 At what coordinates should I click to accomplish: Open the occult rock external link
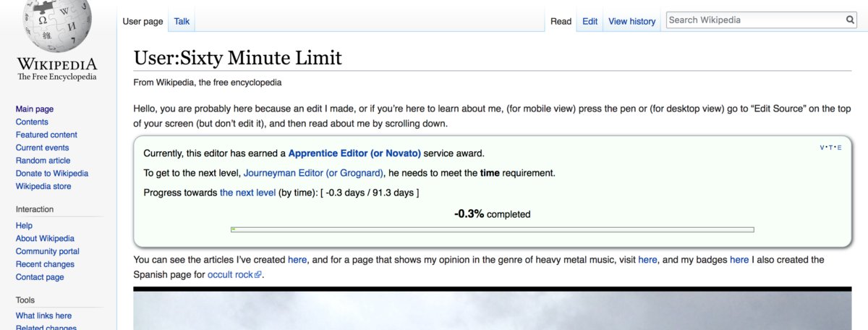point(230,276)
